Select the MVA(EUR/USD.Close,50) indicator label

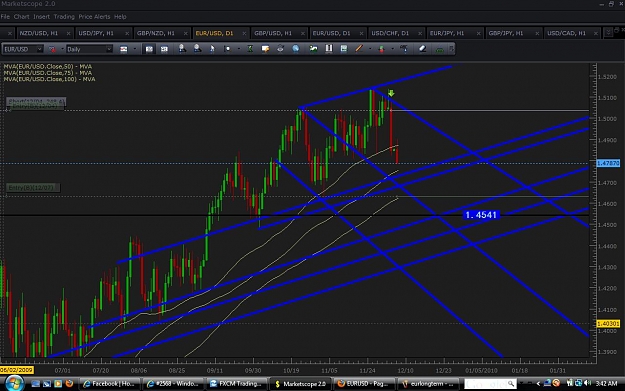[47, 67]
